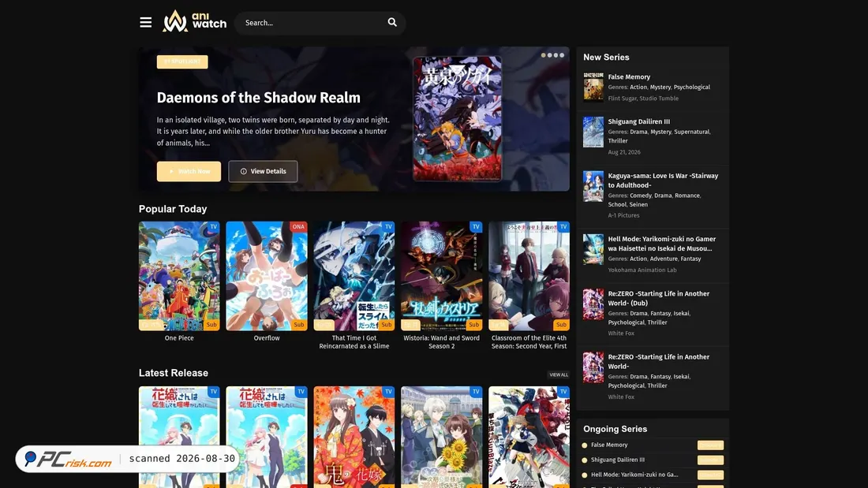Click the Sub badge on Overflow
Image resolution: width=868 pixels, height=488 pixels.
tap(299, 325)
